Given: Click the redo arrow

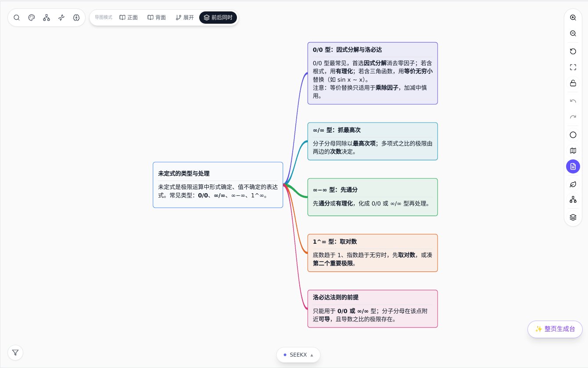Looking at the screenshot, I should coord(573,117).
